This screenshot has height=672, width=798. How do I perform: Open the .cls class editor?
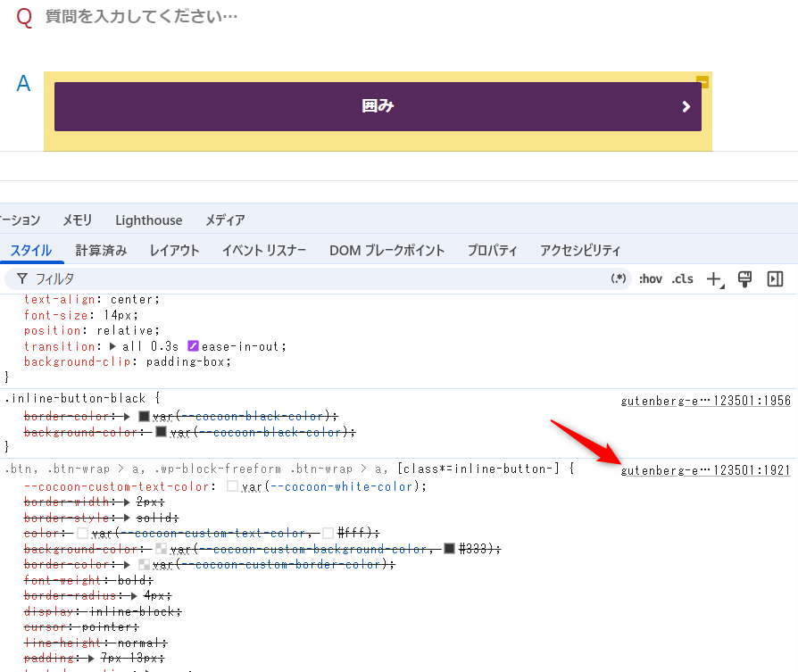[x=682, y=279]
